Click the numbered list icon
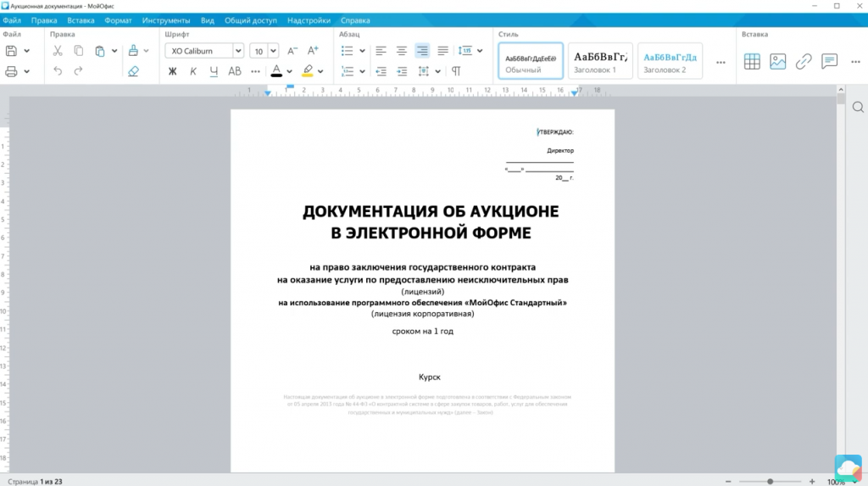The width and height of the screenshot is (868, 486). coord(347,71)
